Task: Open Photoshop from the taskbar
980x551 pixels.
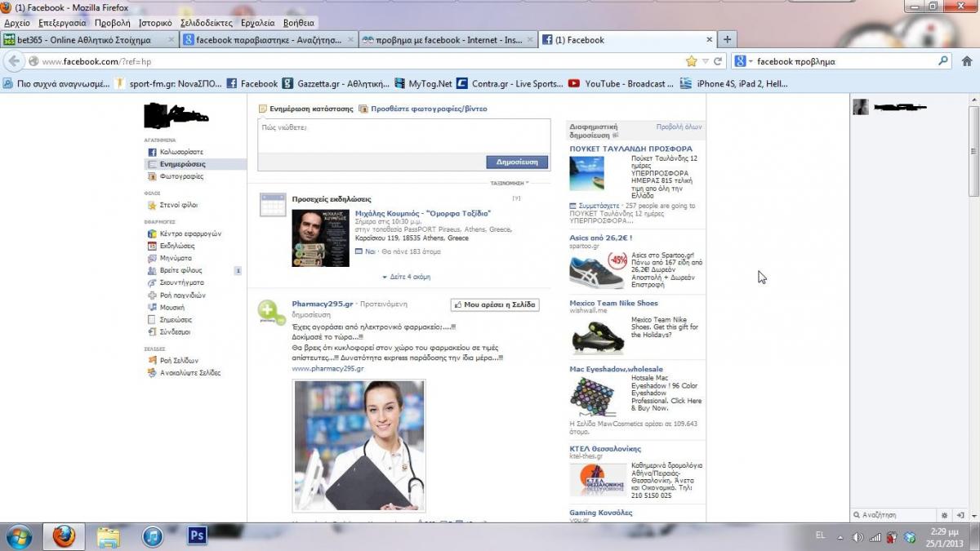Action: 197,535
